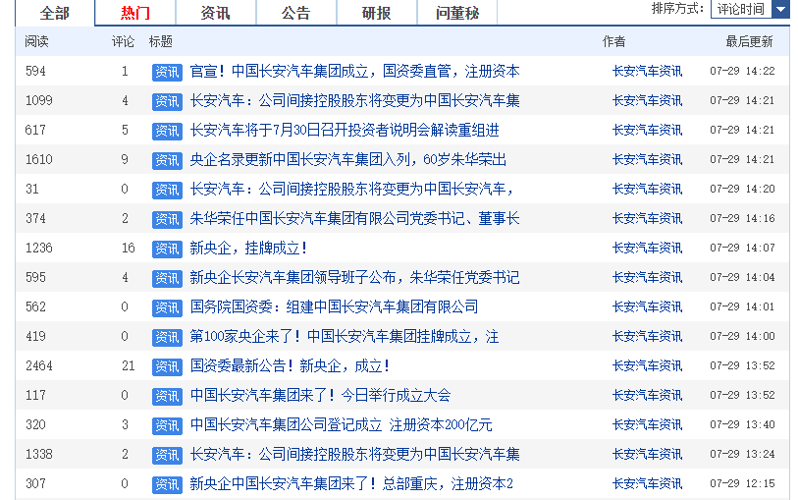Open post 央企名录更新中国长安汽车集团入列
The image size is (798, 500).
(348, 160)
